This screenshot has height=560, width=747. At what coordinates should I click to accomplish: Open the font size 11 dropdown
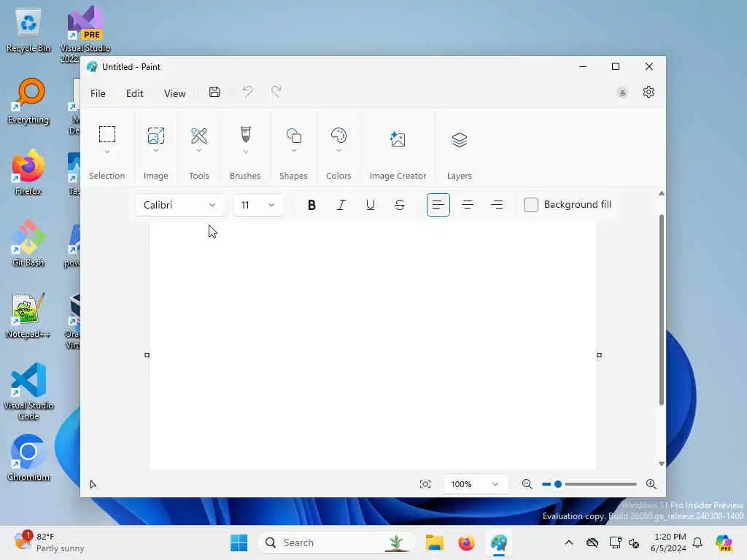(x=258, y=205)
